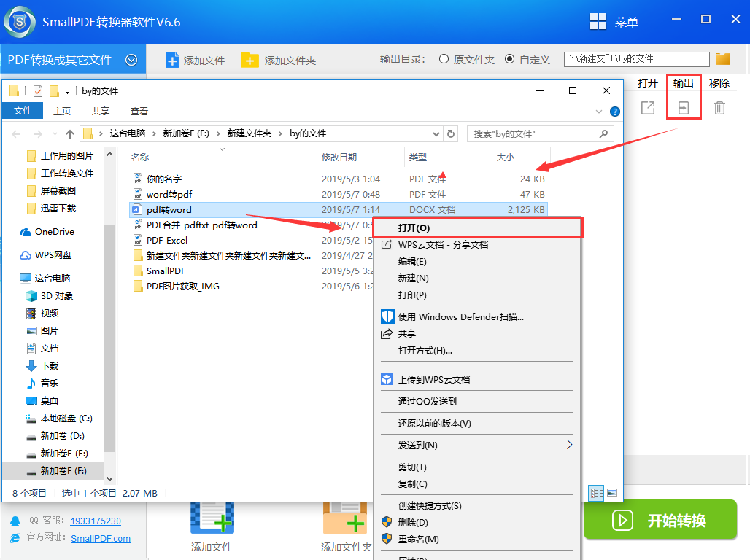Open the 菜单 grid menu icon
Screen dimensions: 750x560
click(x=598, y=22)
